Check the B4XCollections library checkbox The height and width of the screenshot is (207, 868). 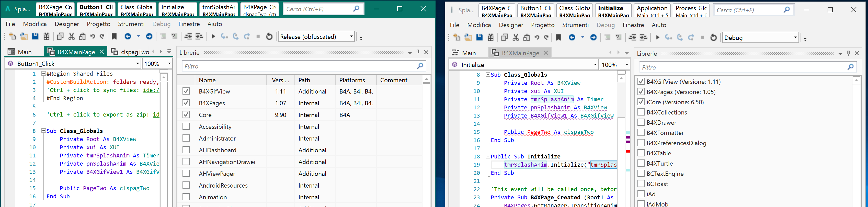[x=641, y=112]
